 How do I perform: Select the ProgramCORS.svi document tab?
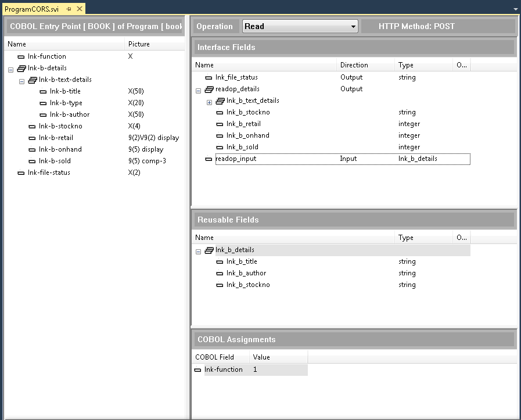(x=31, y=9)
